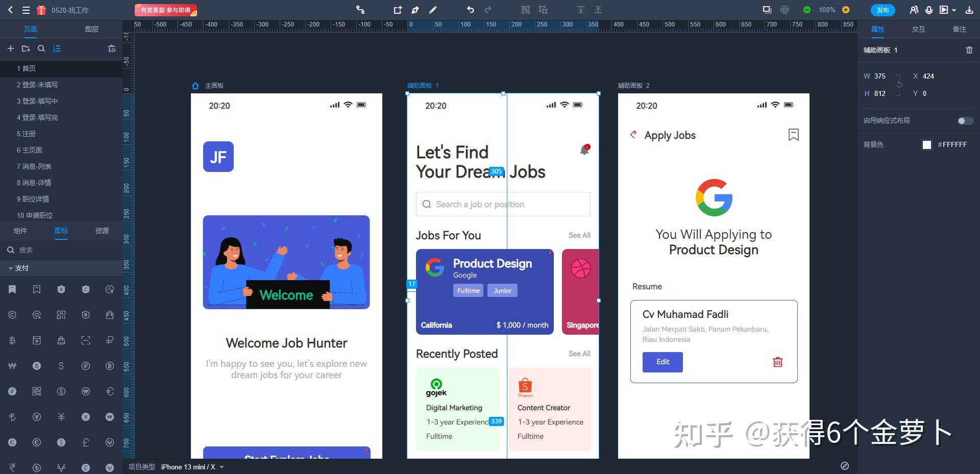This screenshot has height=474, width=980.
Task: Click the 发布 publish button
Action: 883,10
